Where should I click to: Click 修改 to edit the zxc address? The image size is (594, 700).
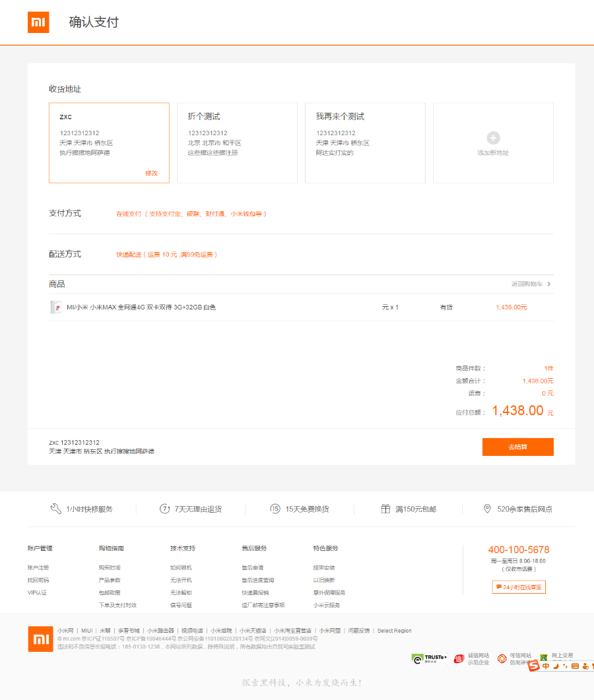click(151, 174)
